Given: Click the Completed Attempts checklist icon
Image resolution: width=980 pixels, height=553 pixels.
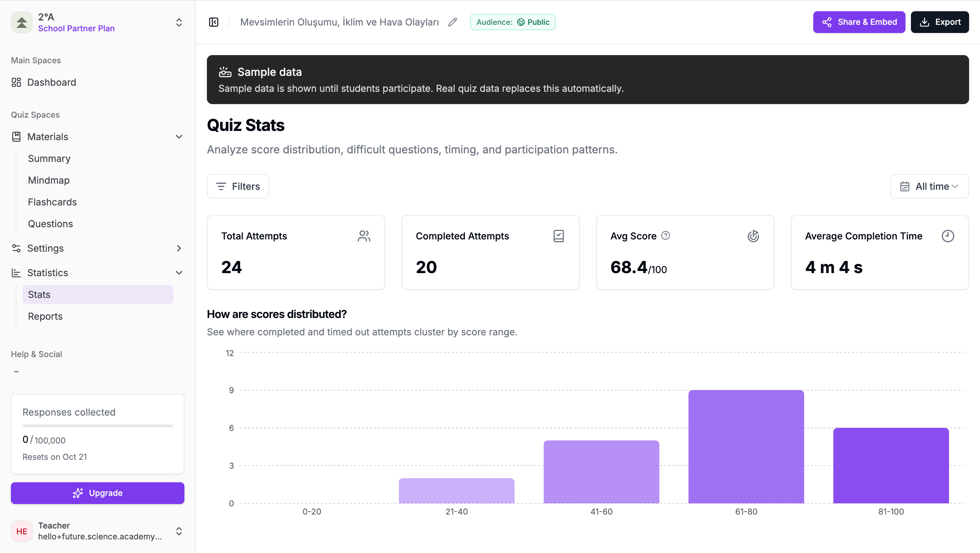Looking at the screenshot, I should [x=558, y=236].
